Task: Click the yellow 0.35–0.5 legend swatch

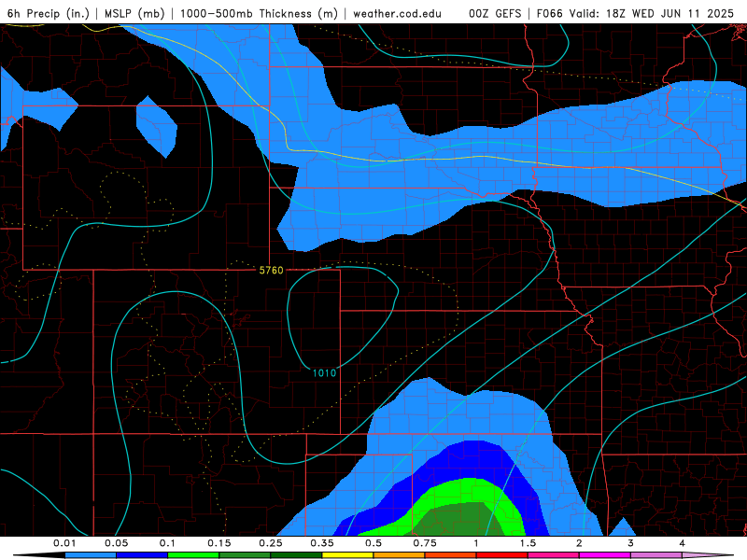Action: [x=347, y=555]
